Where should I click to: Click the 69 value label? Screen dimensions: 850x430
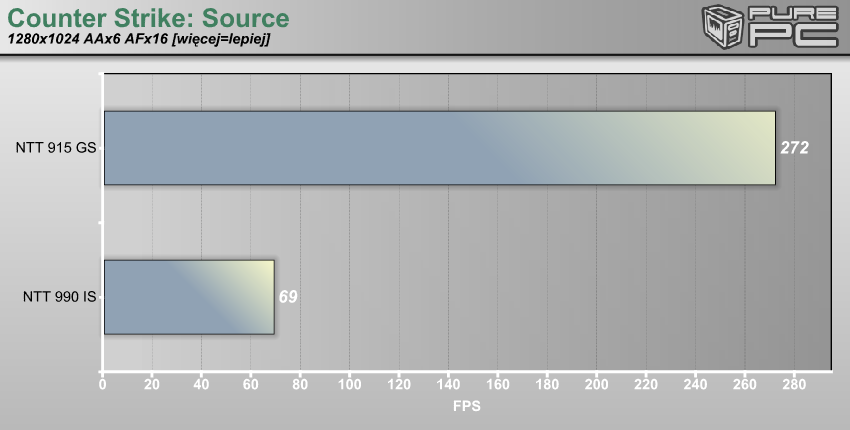click(288, 297)
